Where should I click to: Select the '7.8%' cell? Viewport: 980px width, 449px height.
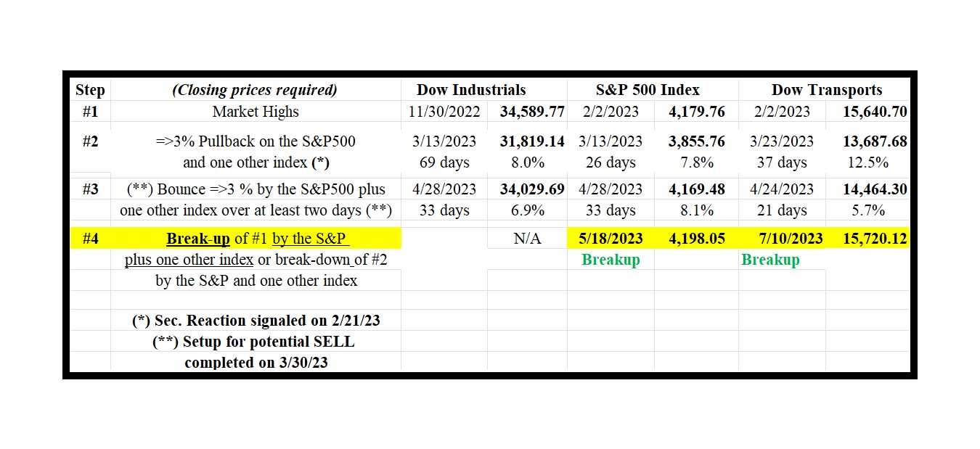pyautogui.click(x=696, y=162)
